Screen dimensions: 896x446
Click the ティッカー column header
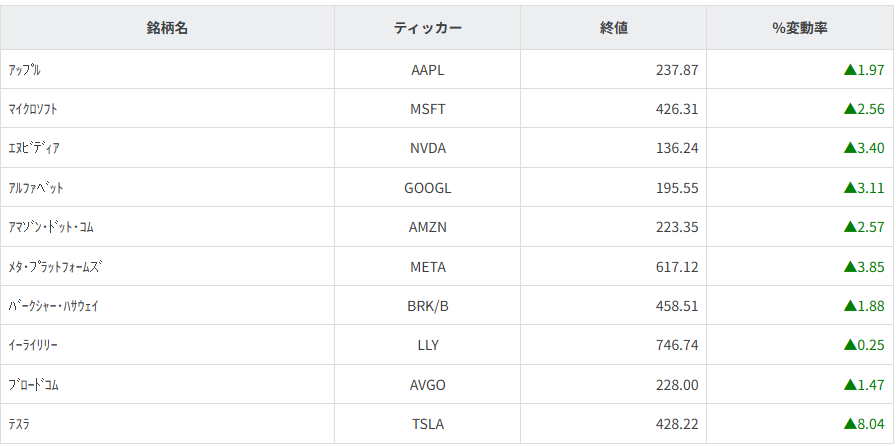pyautogui.click(x=428, y=28)
